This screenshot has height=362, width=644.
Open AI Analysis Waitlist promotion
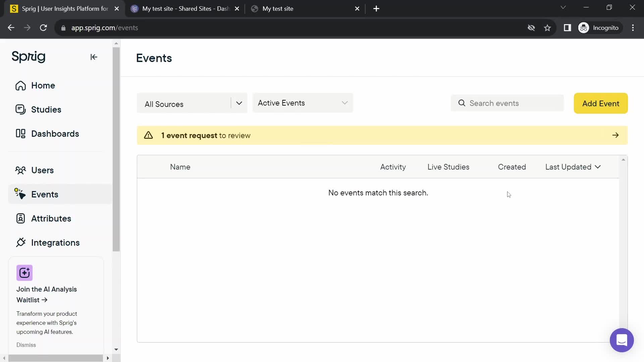46,294
